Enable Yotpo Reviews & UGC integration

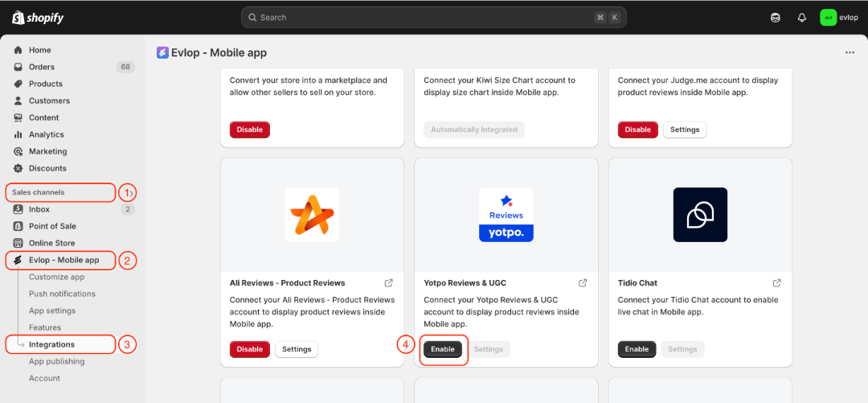coord(443,349)
